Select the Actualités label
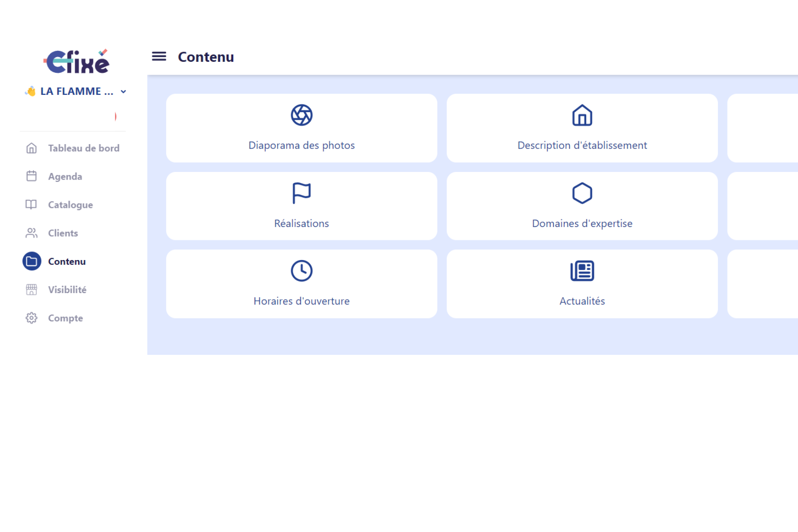 [x=582, y=301]
